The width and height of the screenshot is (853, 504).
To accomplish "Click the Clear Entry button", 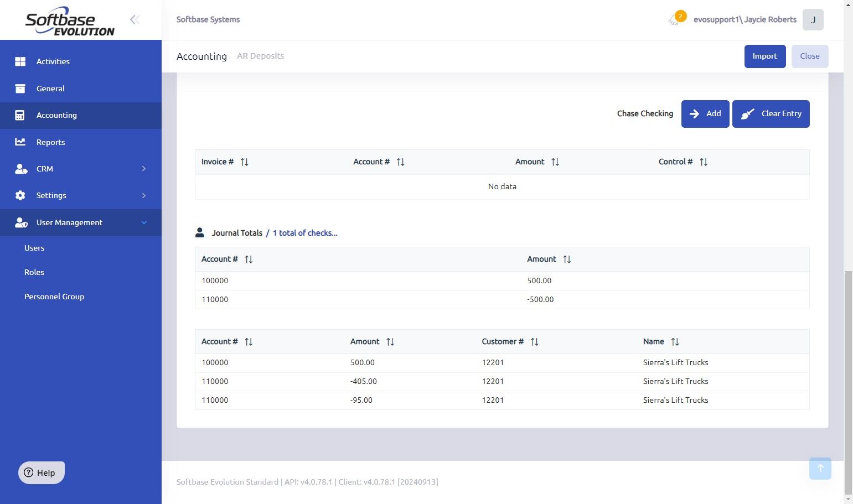I will tap(771, 114).
